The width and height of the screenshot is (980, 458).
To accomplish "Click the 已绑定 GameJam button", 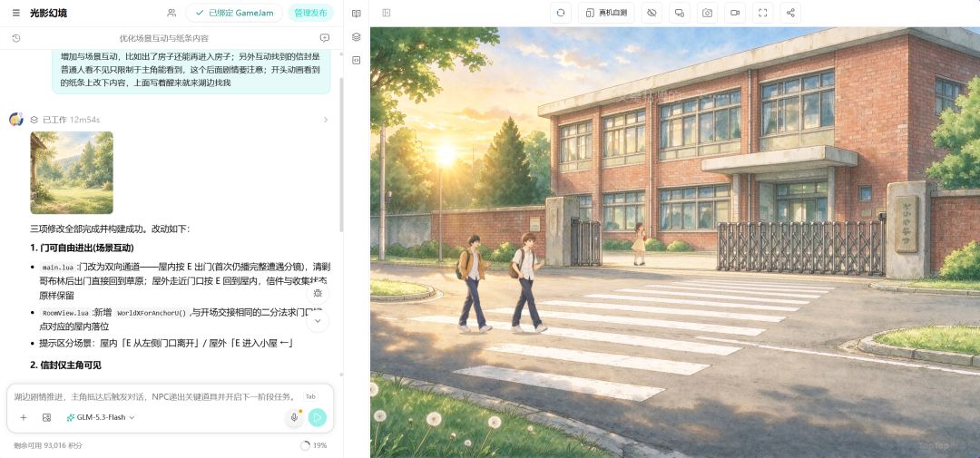I will pyautogui.click(x=234, y=13).
